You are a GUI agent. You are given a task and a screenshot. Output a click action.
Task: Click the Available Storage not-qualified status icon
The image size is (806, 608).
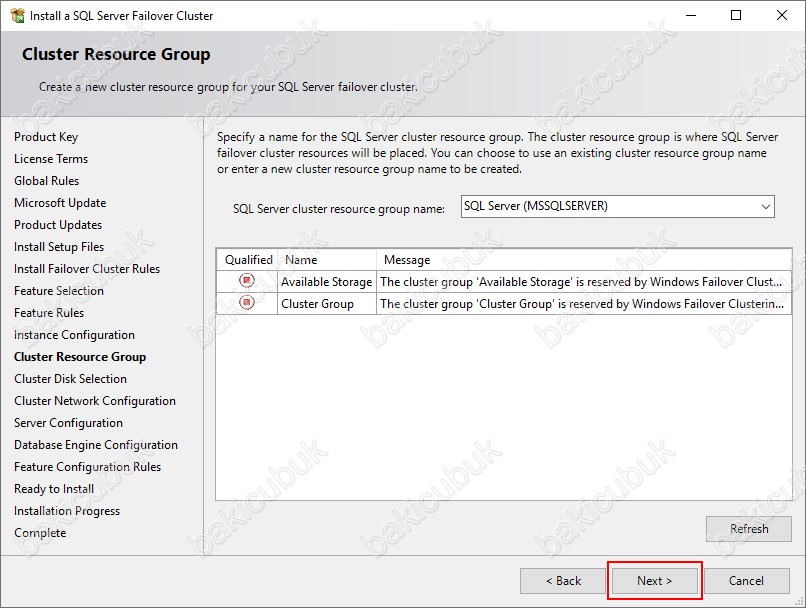pos(247,281)
